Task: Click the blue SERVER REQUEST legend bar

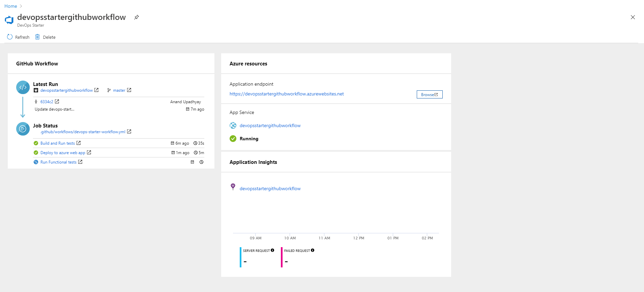Action: [x=240, y=257]
